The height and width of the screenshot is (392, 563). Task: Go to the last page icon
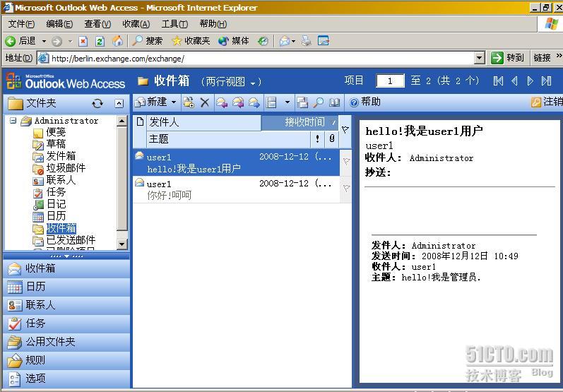click(546, 81)
